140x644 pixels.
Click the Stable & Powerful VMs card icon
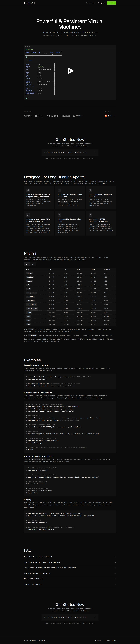click(28, 190)
